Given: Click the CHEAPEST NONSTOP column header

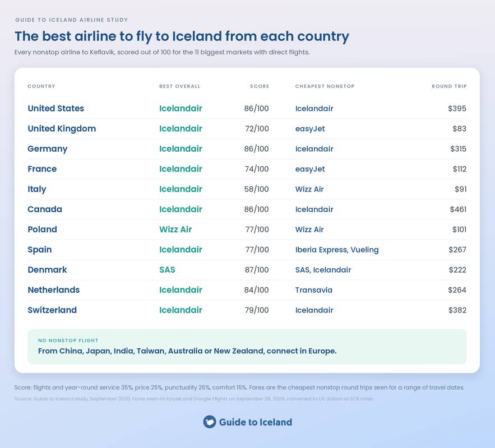Looking at the screenshot, I should click(325, 86).
